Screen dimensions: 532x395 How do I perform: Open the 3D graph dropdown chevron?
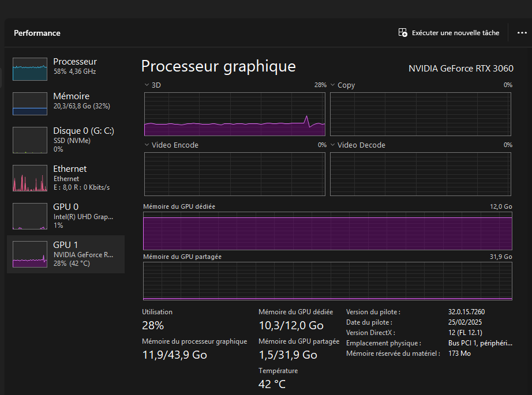[x=147, y=85]
